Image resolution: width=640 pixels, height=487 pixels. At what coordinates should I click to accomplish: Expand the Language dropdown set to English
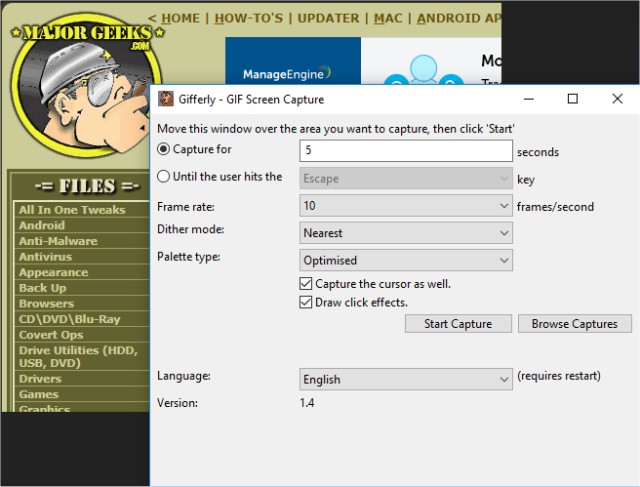click(406, 379)
